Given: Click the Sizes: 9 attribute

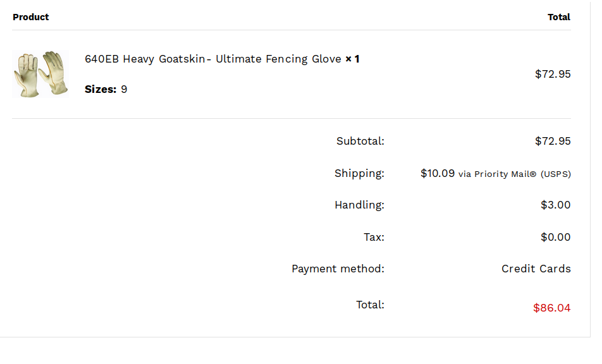Looking at the screenshot, I should click(106, 89).
